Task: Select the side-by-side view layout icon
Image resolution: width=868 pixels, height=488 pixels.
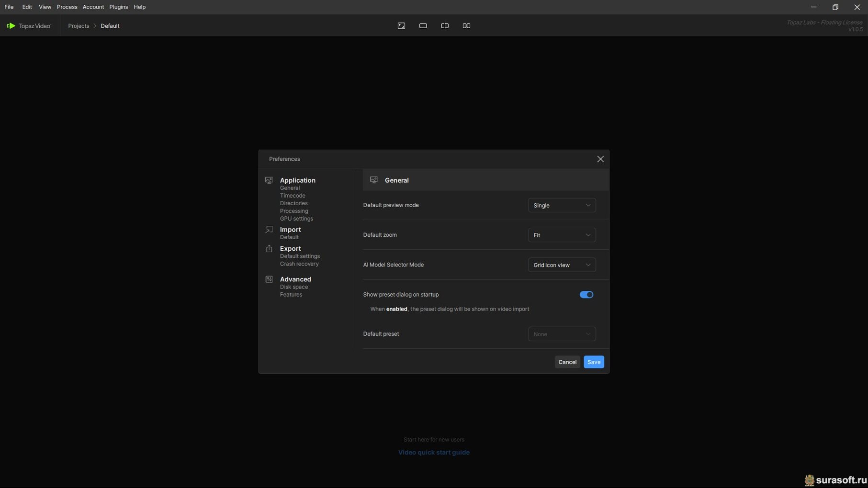Action: [466, 26]
